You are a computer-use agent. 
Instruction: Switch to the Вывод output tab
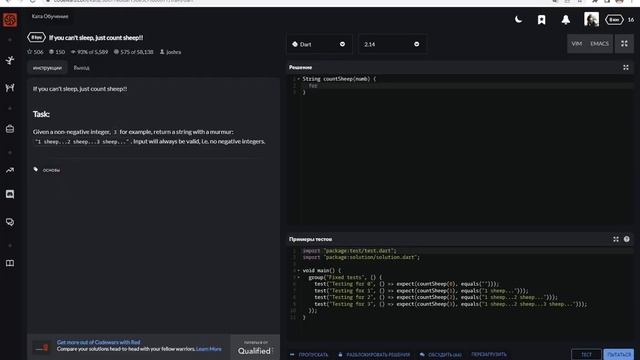coord(82,68)
